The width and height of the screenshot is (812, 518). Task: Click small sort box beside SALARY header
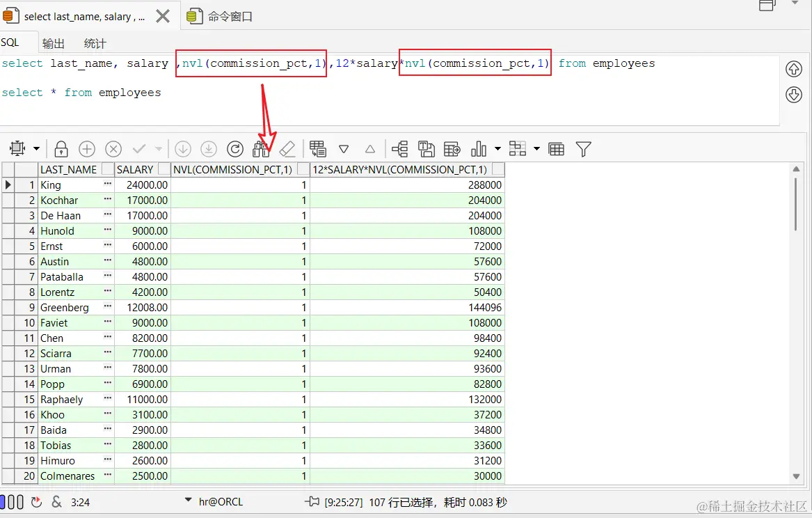[x=164, y=169]
